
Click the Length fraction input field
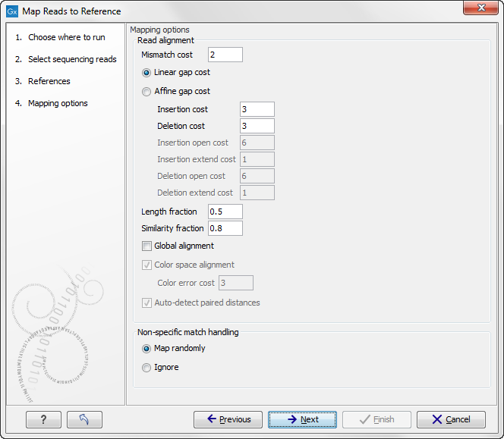click(x=225, y=212)
